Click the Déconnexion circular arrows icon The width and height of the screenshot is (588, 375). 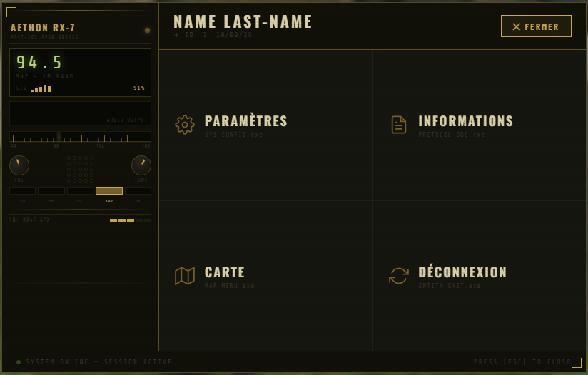(399, 276)
